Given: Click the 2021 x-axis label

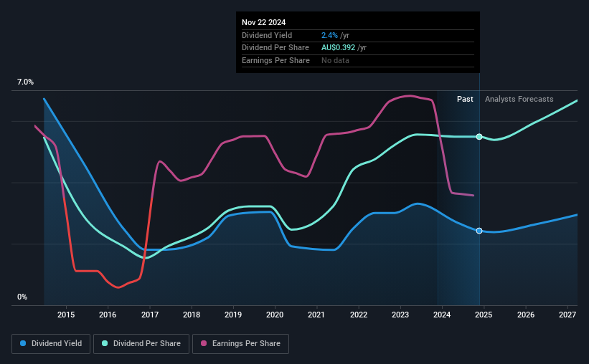Looking at the screenshot, I should click(x=316, y=315).
